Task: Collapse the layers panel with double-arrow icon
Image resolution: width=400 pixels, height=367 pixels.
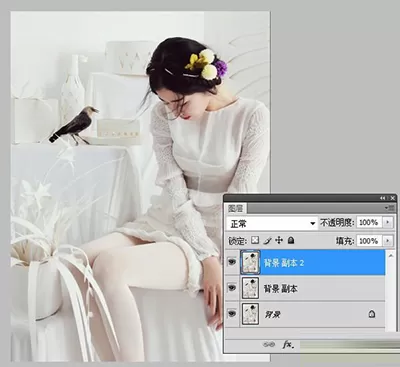Action: 383,198
